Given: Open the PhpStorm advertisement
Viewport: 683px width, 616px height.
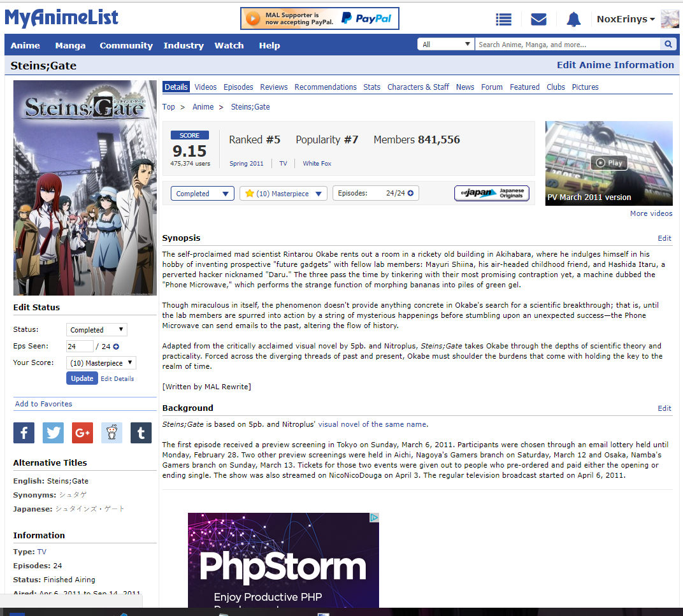Looking at the screenshot, I should tap(283, 560).
